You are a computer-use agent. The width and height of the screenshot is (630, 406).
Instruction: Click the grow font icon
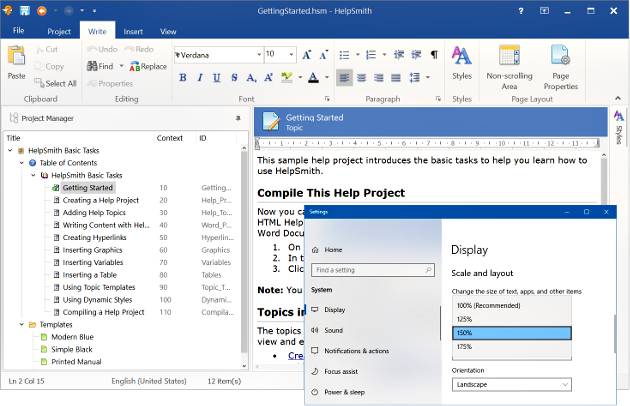coord(307,55)
